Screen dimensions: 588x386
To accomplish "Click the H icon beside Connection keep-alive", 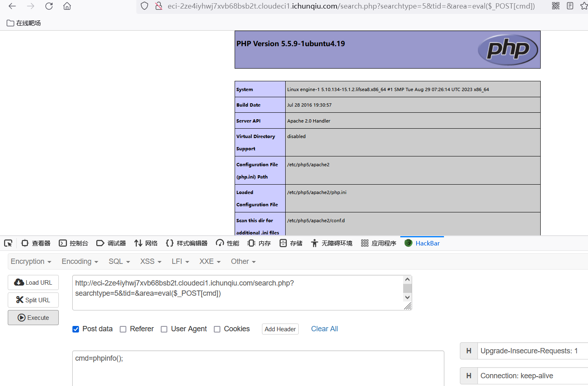I will coord(469,376).
